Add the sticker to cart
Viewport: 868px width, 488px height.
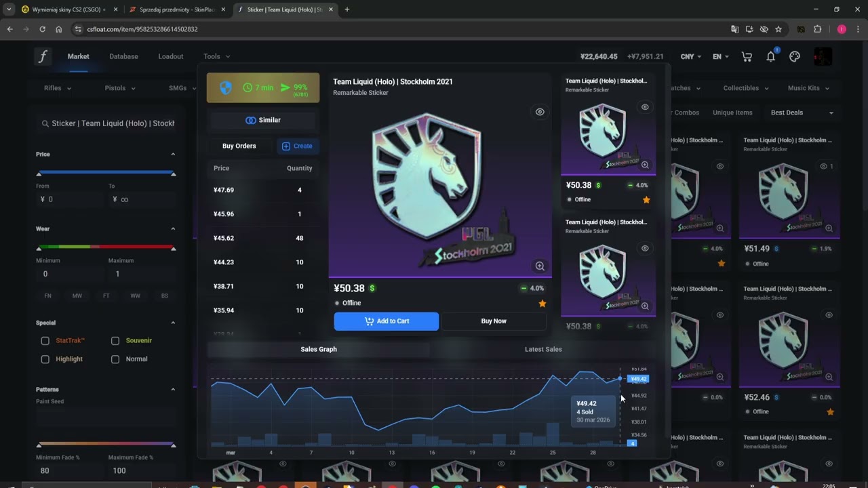(x=387, y=321)
